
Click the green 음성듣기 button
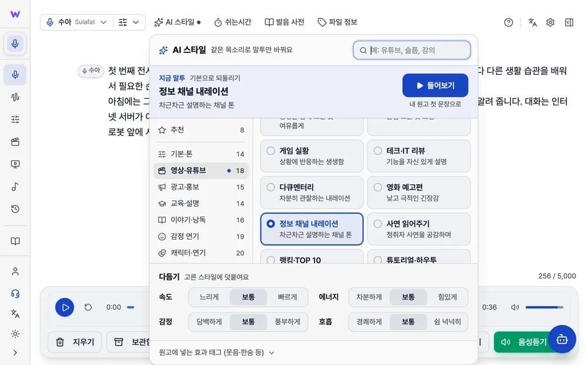click(x=525, y=342)
